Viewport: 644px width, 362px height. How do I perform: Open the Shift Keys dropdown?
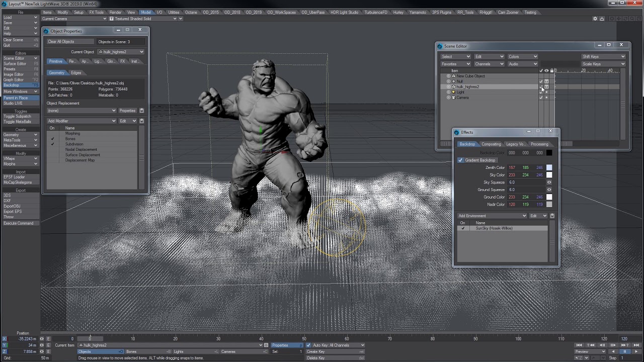pos(603,57)
